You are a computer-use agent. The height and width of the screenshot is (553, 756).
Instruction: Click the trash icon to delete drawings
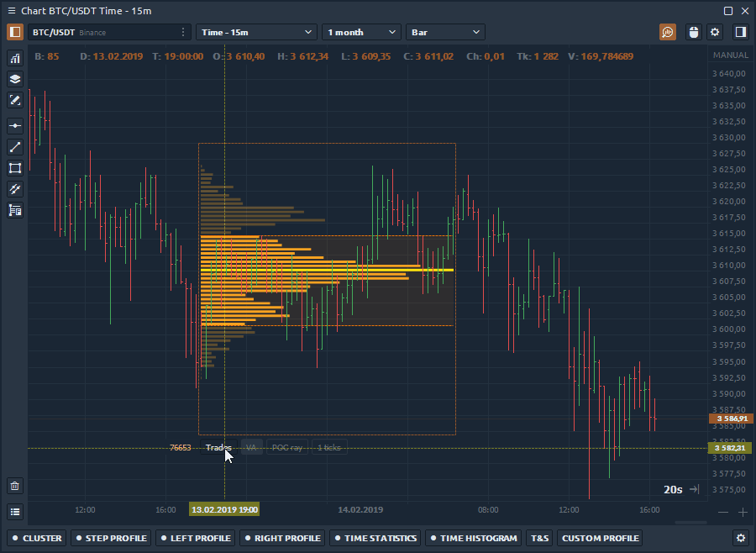(14, 486)
